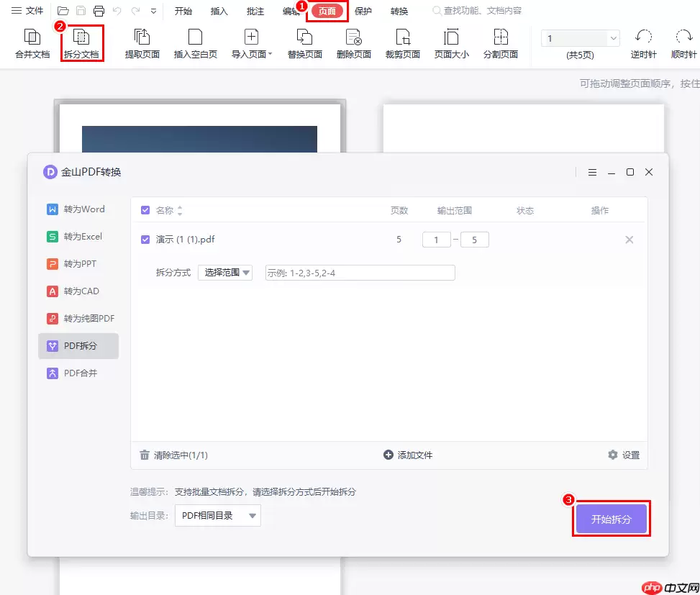
Task: Select the 替换页面 (replace pages) tool
Action: click(x=304, y=43)
